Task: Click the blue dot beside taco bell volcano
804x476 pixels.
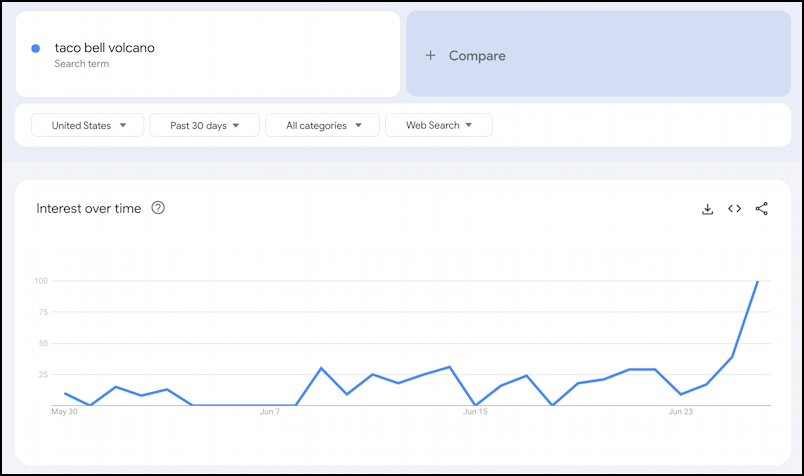Action: click(35, 48)
